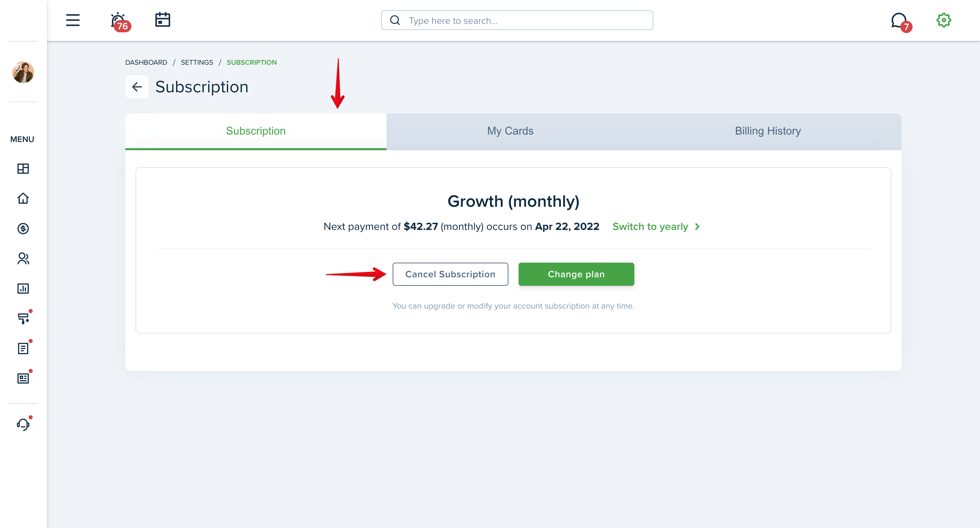Open chat messages with 7 badge
This screenshot has height=528, width=980.
coord(900,22)
